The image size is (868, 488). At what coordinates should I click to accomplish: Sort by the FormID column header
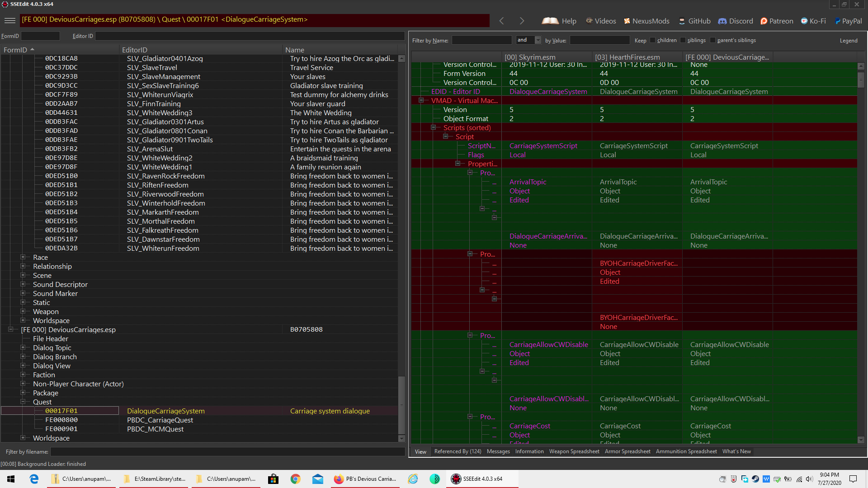tap(60, 50)
